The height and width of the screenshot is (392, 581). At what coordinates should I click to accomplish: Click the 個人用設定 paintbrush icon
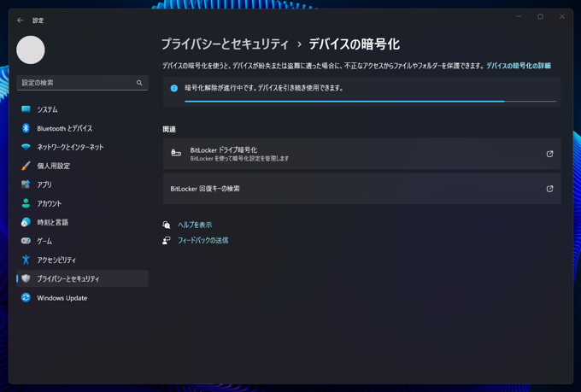(26, 166)
